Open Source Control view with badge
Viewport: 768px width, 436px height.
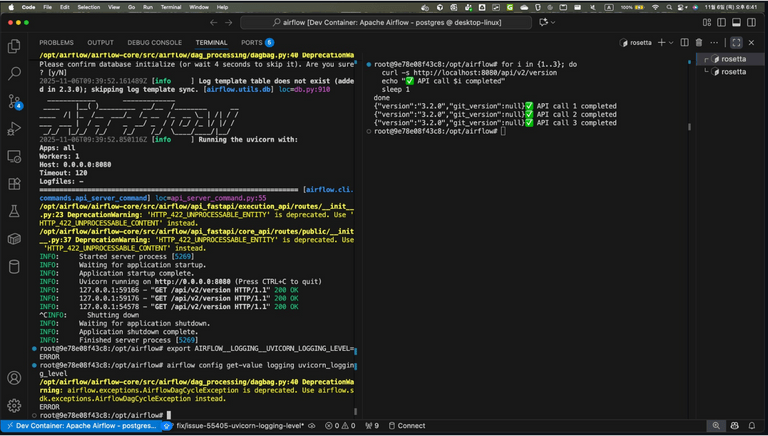click(x=14, y=102)
